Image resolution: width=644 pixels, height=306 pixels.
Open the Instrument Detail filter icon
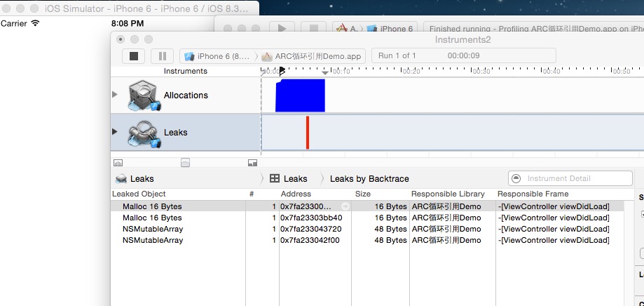click(516, 178)
